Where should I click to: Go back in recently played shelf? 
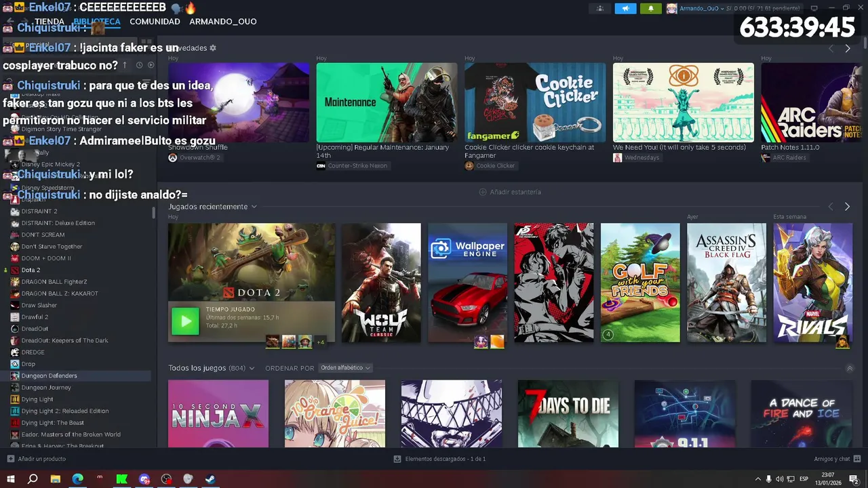click(x=831, y=207)
